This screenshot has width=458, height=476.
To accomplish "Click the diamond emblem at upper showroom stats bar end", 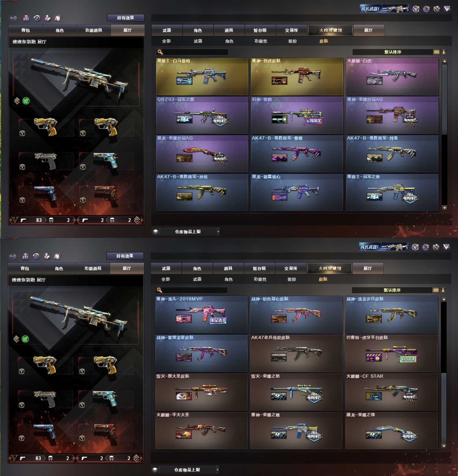I will point(137,220).
